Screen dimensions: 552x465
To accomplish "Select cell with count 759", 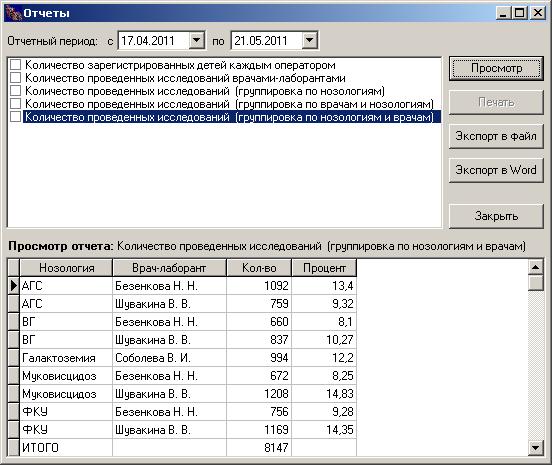I will 259,303.
